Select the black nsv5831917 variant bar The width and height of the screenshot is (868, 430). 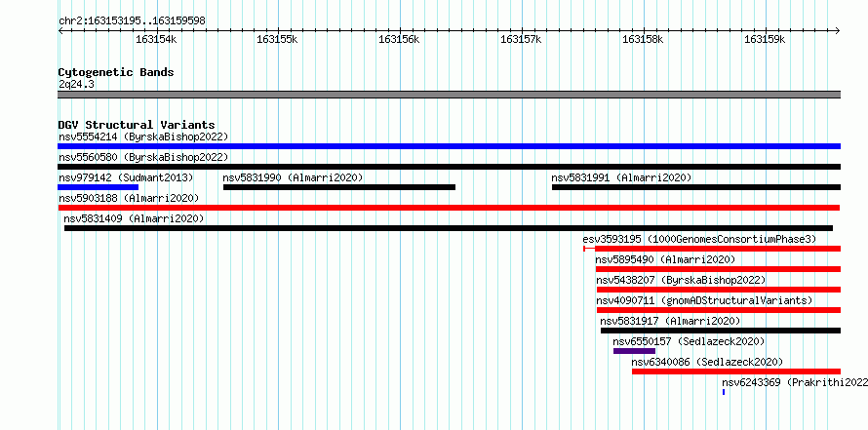721,331
